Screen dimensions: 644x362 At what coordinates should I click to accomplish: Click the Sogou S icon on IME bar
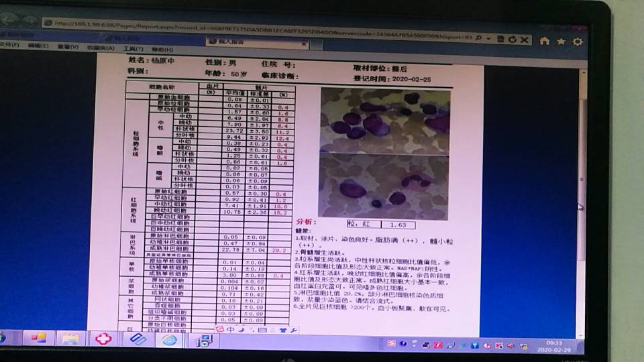point(220,329)
